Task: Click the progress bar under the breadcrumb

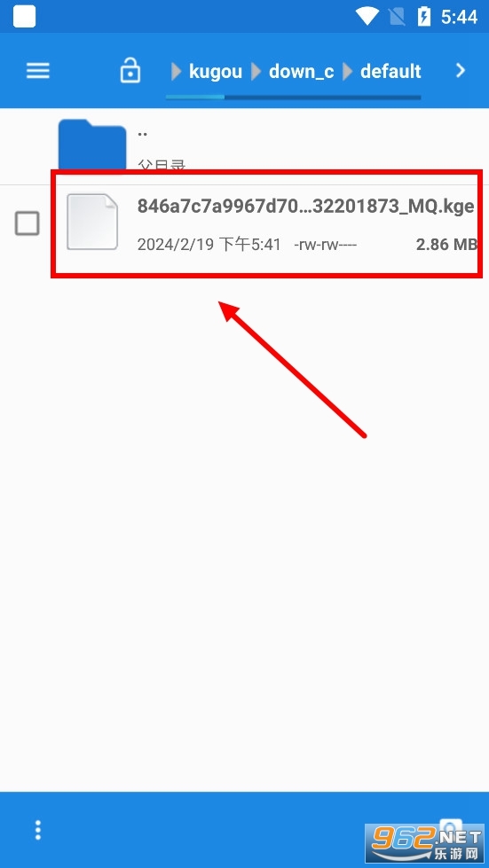Action: (x=294, y=98)
